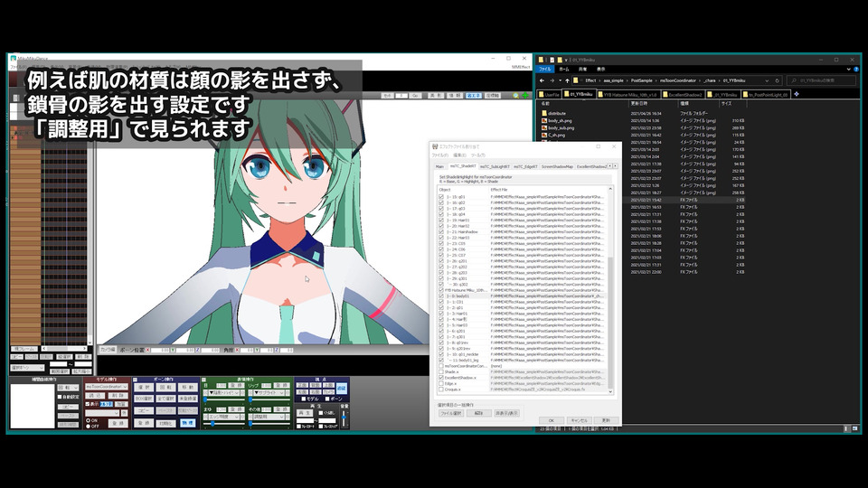Select C_sh.png image file icon
Image resolution: width=868 pixels, height=488 pixels.
544,135
